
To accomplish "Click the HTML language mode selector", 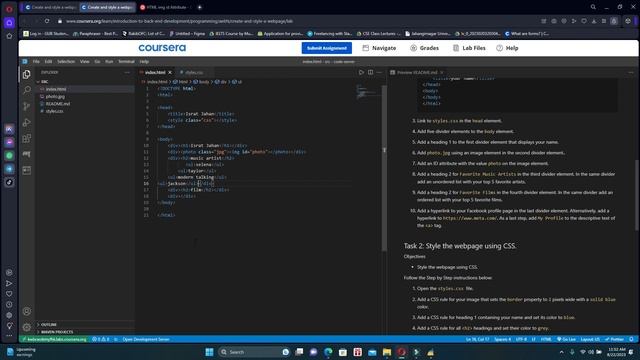I will point(546,339).
